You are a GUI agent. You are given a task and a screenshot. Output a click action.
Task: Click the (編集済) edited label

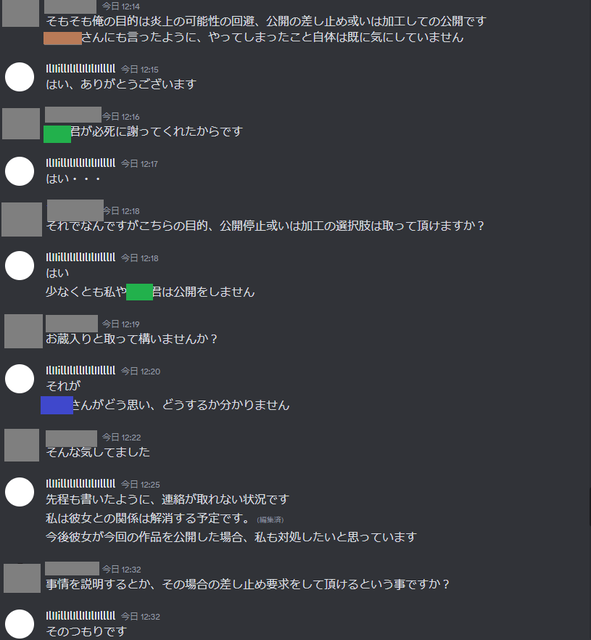(270, 520)
